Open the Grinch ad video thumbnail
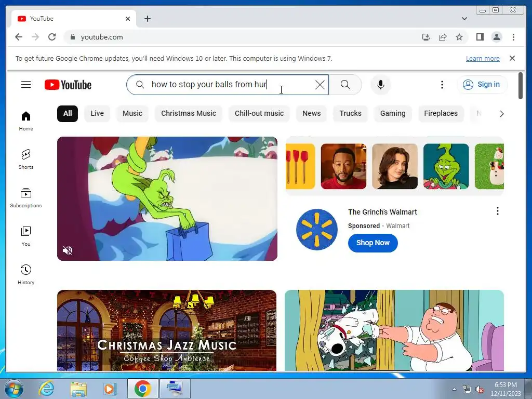This screenshot has width=532, height=399. 167,198
